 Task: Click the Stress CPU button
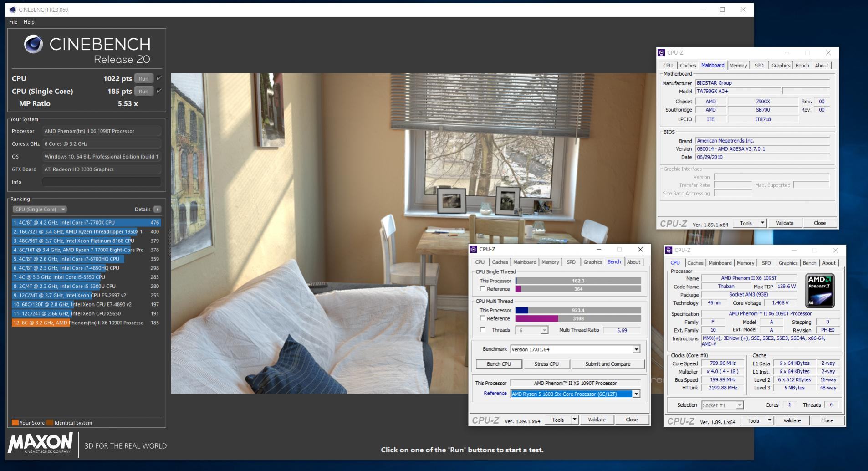pos(546,364)
